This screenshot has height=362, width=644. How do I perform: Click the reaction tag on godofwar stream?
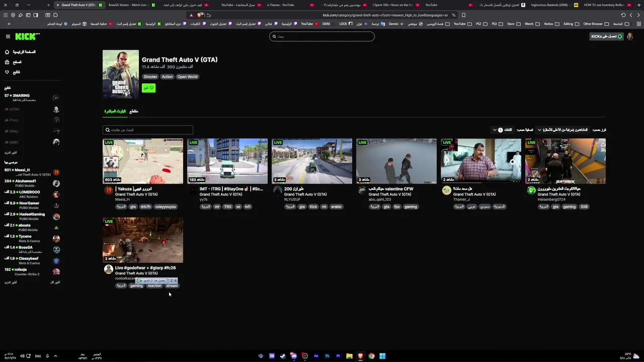(154, 286)
